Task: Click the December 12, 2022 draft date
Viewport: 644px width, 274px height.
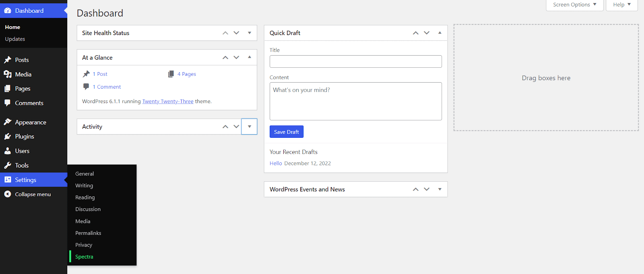Action: tap(308, 163)
